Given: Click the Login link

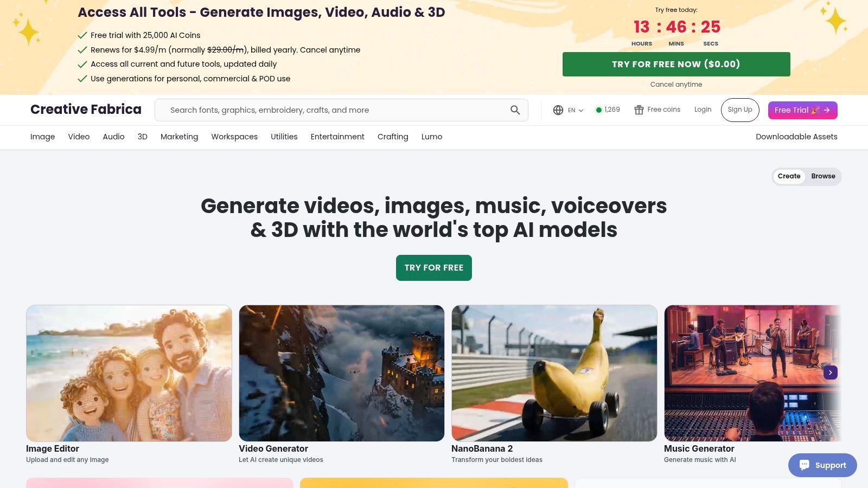Looking at the screenshot, I should (x=703, y=110).
